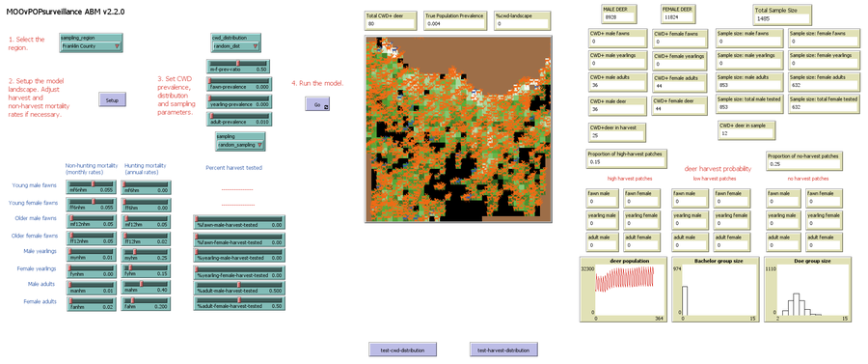Adjust the ff6hm hunting mortality slider
This screenshot has width=868, height=364.
coord(147,205)
